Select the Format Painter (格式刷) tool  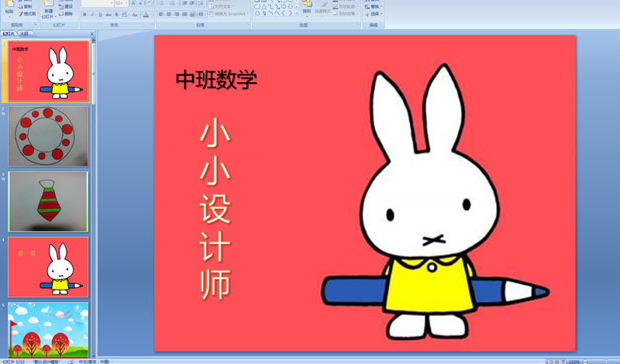click(27, 14)
